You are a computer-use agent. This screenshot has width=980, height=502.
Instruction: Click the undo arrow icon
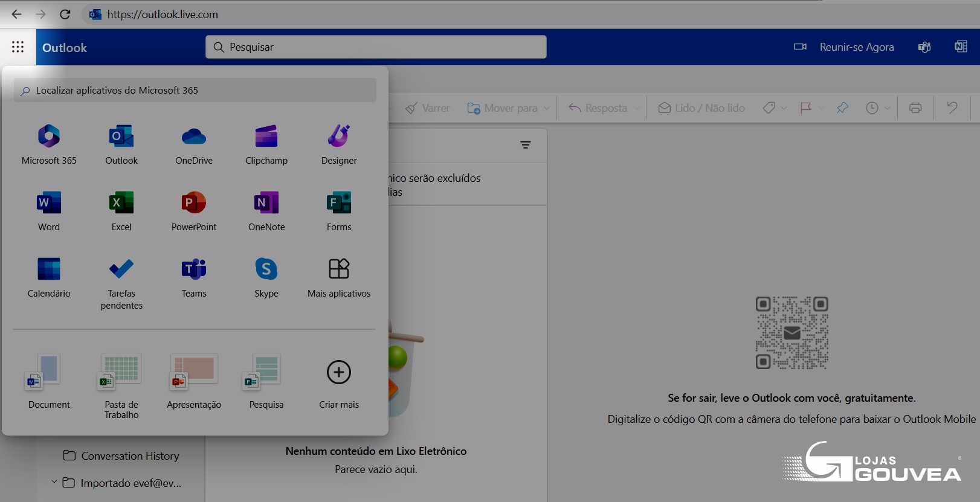[x=952, y=108]
